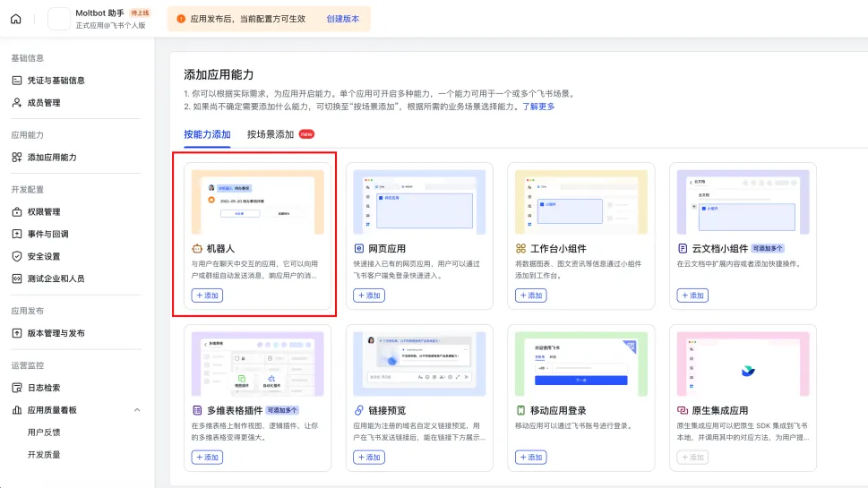
Task: Click the version management publish icon
Action: pyautogui.click(x=17, y=333)
